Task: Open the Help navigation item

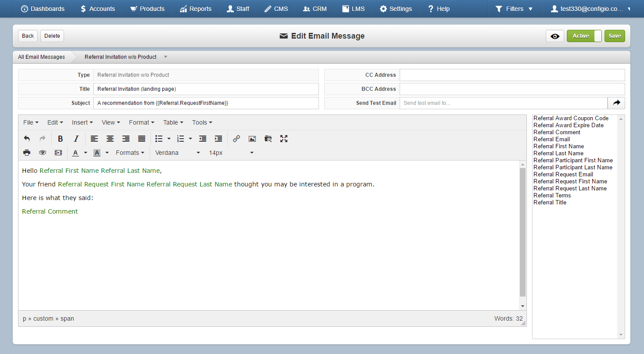Action: coord(439,9)
